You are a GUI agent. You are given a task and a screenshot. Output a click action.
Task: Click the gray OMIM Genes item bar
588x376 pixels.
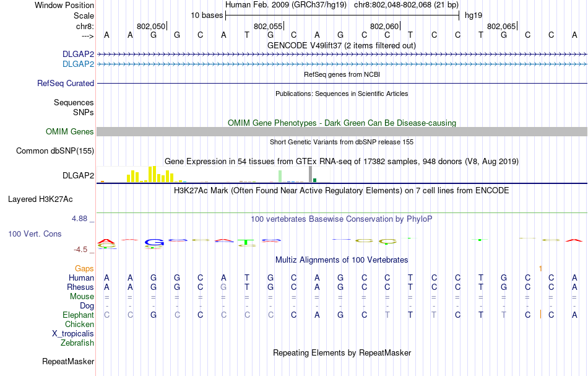342,131
